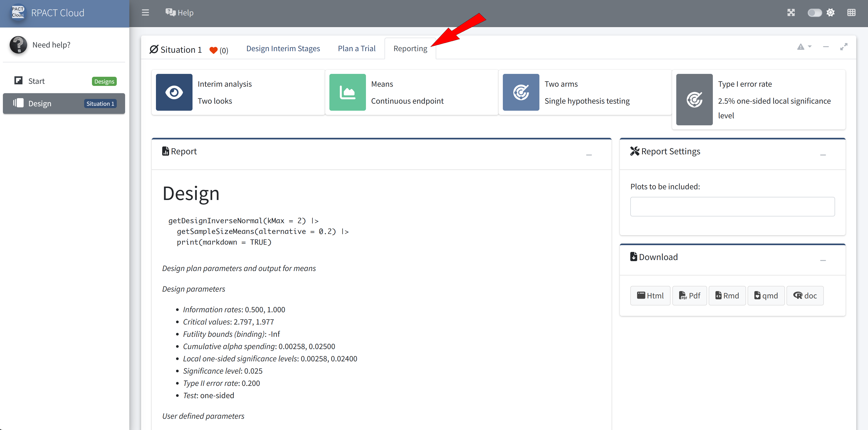Switch to Design Interim Stages tab
Viewport: 868px width, 430px height.
tap(283, 49)
